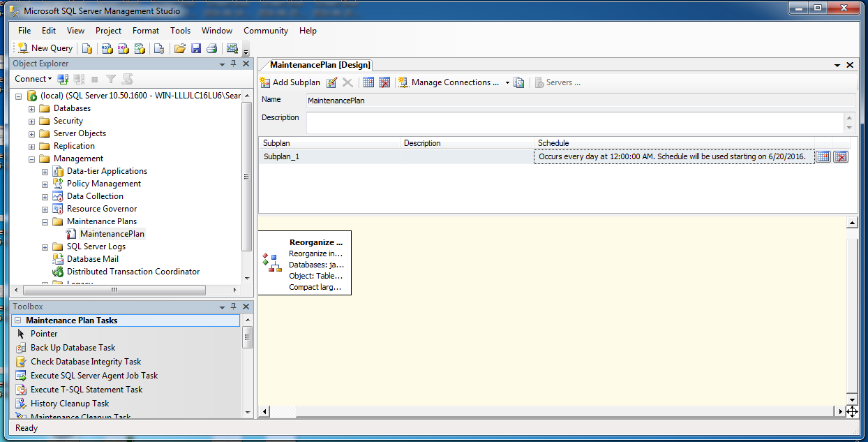The height and width of the screenshot is (442, 868).
Task: Click the plan Description text box
Action: click(x=575, y=122)
